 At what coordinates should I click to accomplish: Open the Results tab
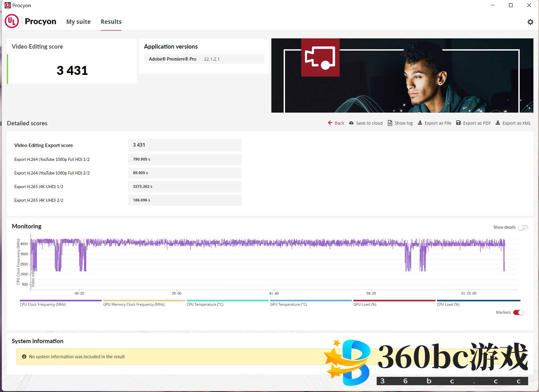111,22
